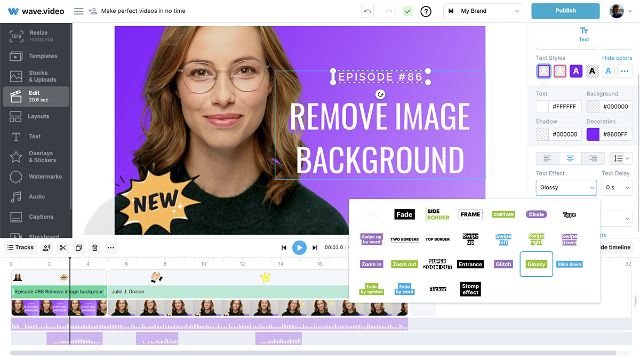The height and width of the screenshot is (360, 640).
Task: Click the Hide colors link
Action: point(617,58)
